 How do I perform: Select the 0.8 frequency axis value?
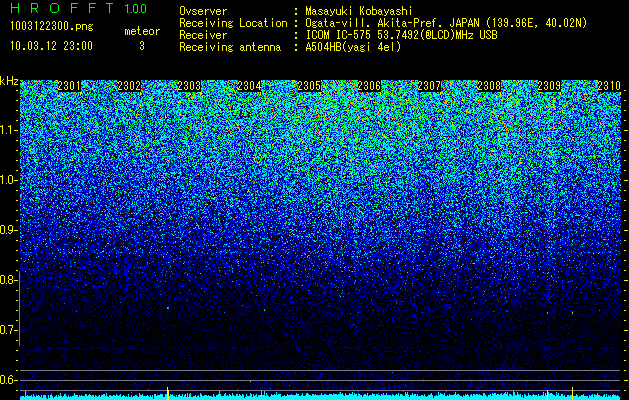pos(8,280)
